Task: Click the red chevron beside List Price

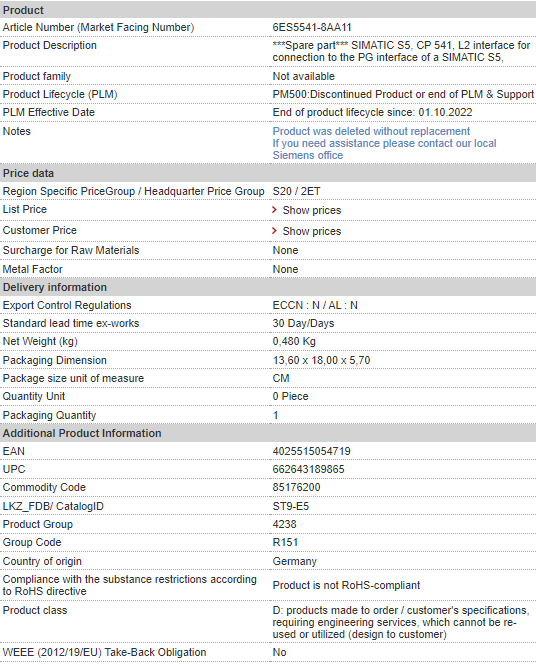Action: tap(274, 210)
